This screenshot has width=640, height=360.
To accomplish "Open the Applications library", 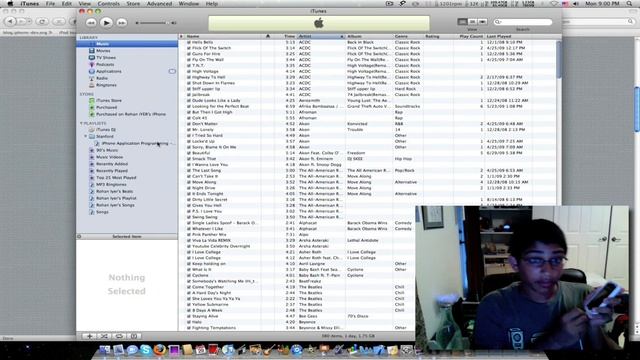I will (109, 71).
